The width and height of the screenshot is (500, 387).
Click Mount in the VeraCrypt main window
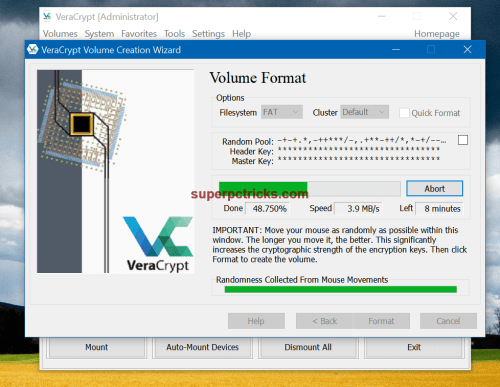[97, 347]
